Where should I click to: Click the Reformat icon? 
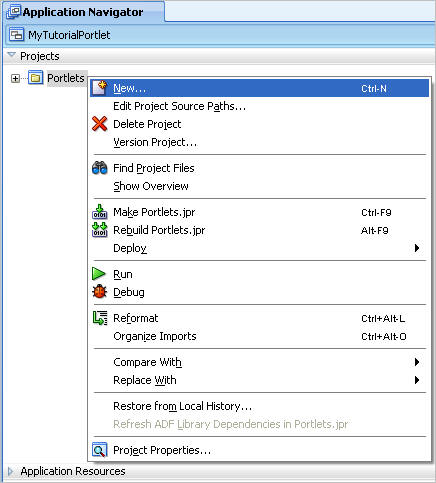point(100,318)
